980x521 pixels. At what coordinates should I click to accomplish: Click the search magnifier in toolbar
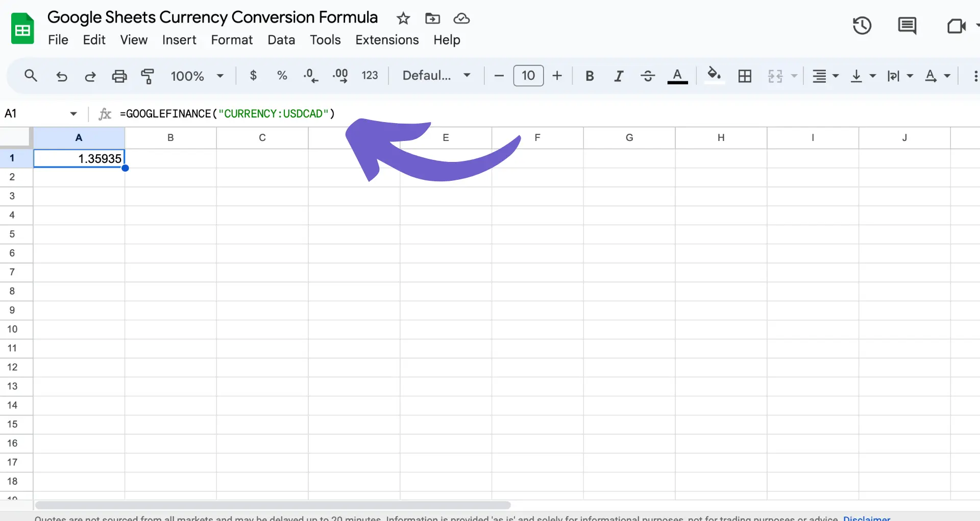tap(31, 76)
